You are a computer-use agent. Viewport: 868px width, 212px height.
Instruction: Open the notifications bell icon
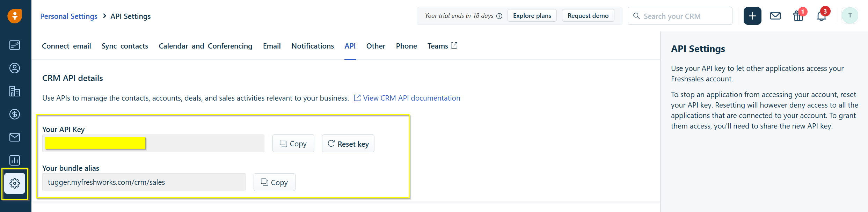click(822, 16)
